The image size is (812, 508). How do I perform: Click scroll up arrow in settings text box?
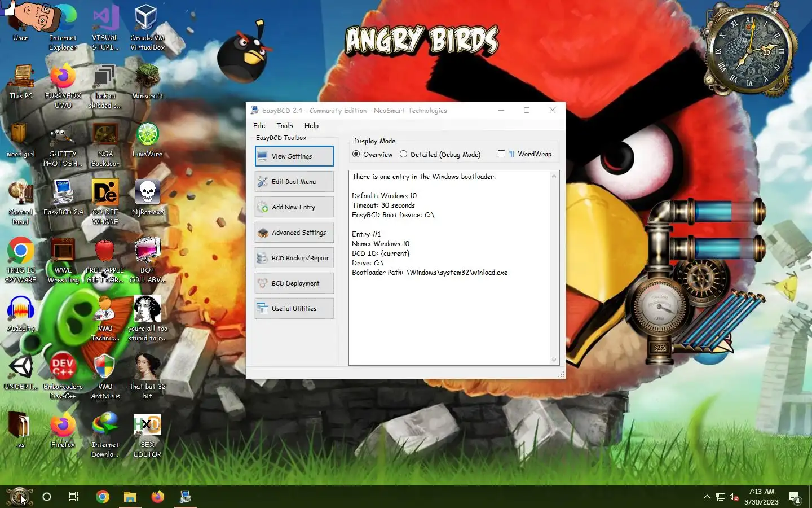coord(554,177)
